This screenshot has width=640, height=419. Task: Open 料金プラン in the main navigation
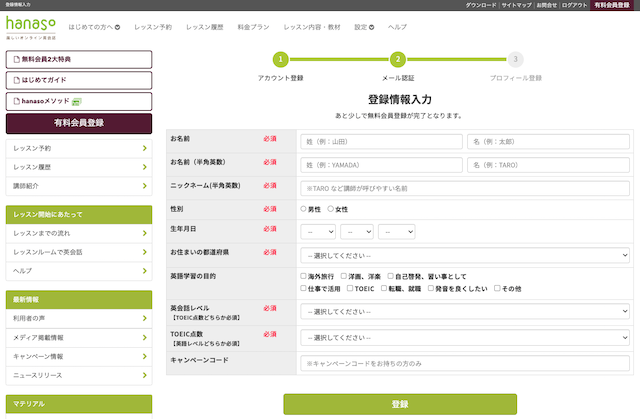coord(253,27)
